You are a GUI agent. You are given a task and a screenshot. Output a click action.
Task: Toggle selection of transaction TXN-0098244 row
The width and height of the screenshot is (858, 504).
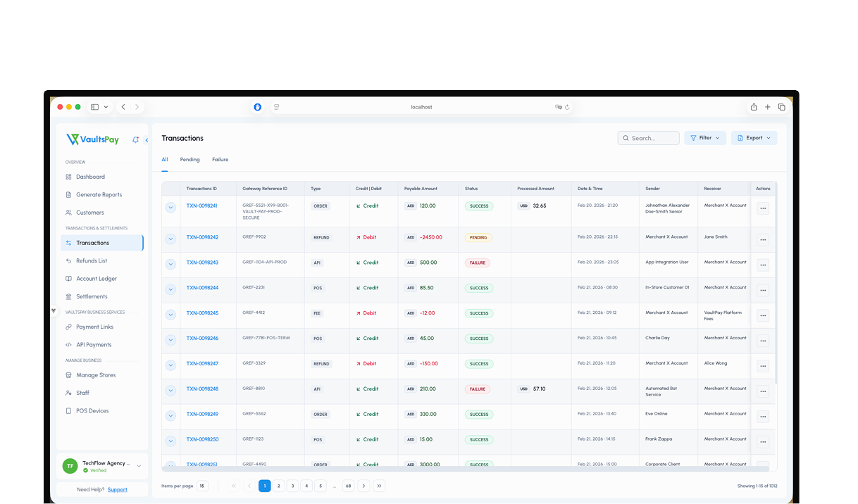pyautogui.click(x=170, y=289)
